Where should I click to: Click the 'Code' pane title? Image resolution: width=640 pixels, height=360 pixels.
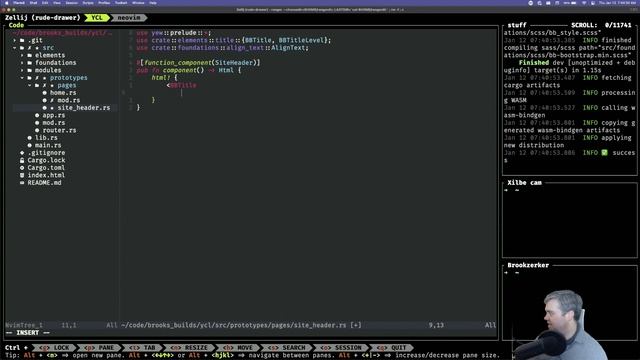tap(16, 25)
